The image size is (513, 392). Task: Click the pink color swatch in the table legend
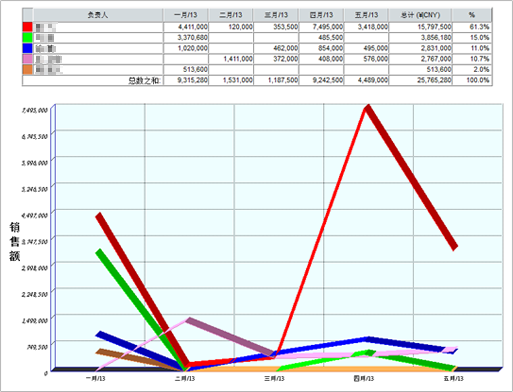28,59
